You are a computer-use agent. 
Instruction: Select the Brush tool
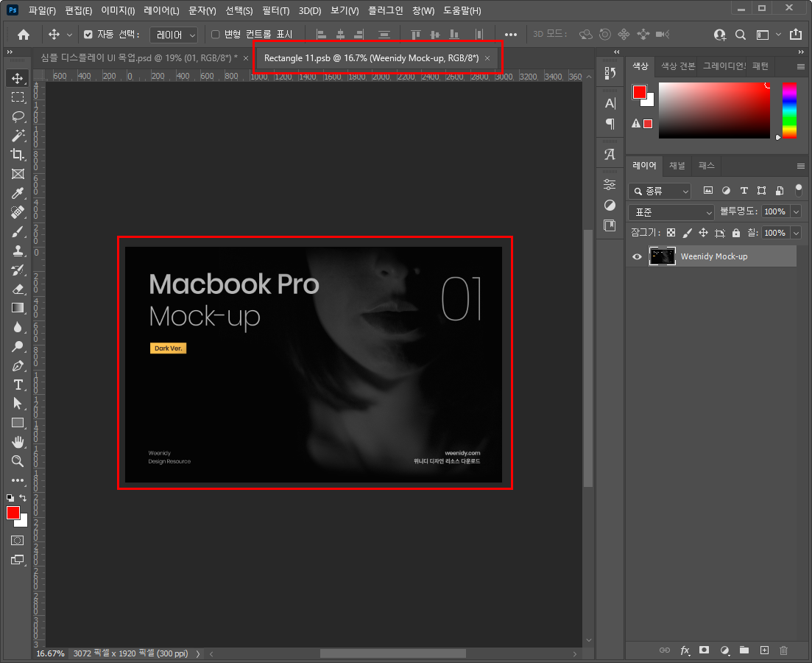18,232
